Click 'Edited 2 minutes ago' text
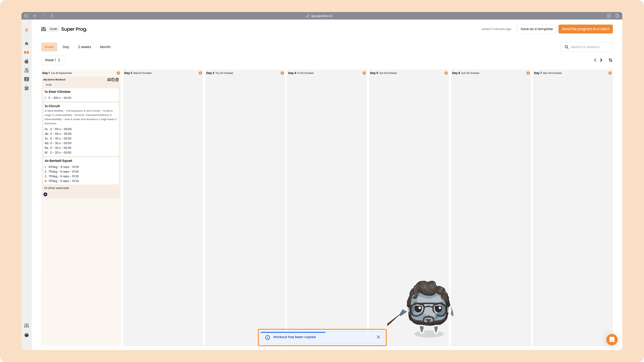Viewport: 644px width, 362px height. [496, 29]
